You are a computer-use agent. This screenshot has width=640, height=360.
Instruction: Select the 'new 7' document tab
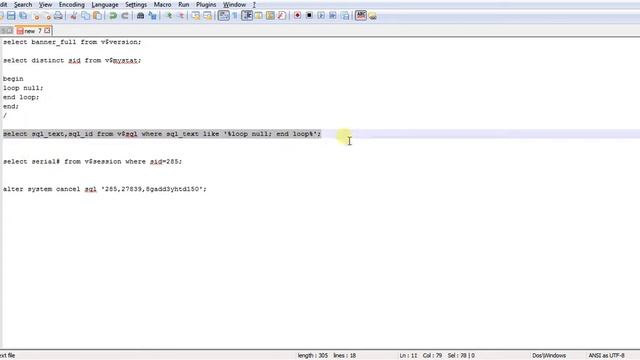tap(33, 31)
